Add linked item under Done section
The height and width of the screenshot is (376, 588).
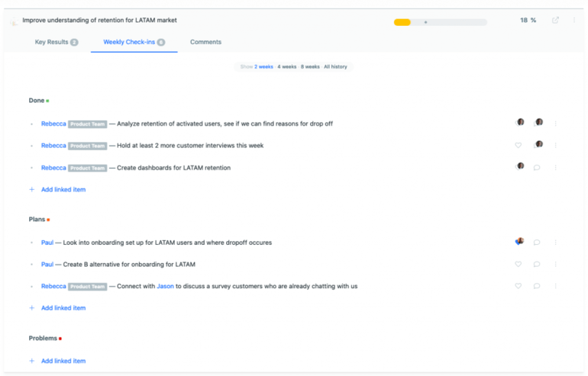(63, 189)
